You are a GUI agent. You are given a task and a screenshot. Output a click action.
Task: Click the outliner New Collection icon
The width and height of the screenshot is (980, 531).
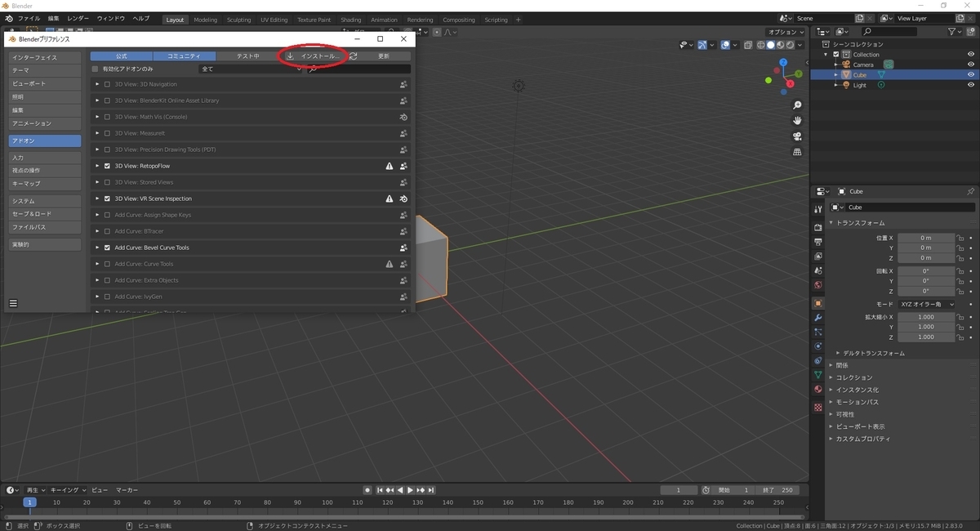pos(971,32)
